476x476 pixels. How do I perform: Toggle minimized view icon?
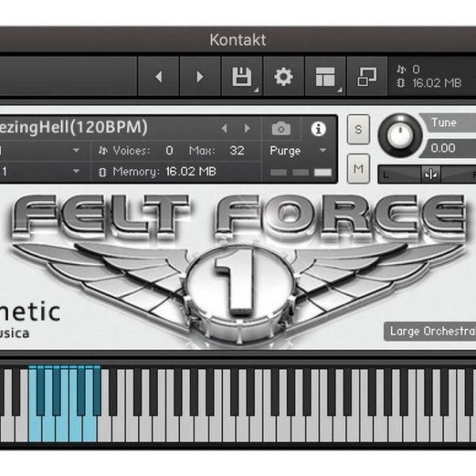pos(367,76)
